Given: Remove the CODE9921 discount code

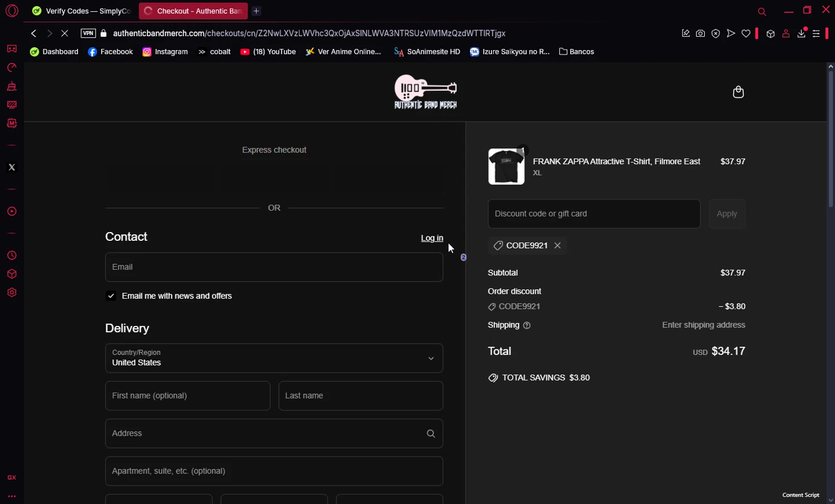Looking at the screenshot, I should [x=557, y=245].
